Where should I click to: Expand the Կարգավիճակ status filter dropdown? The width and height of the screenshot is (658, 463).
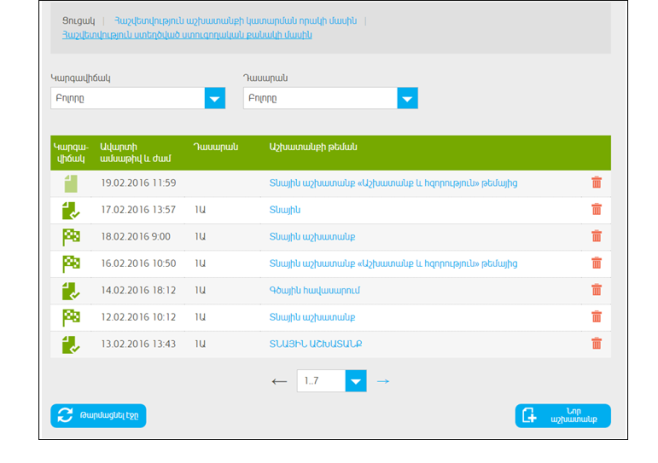tap(215, 98)
